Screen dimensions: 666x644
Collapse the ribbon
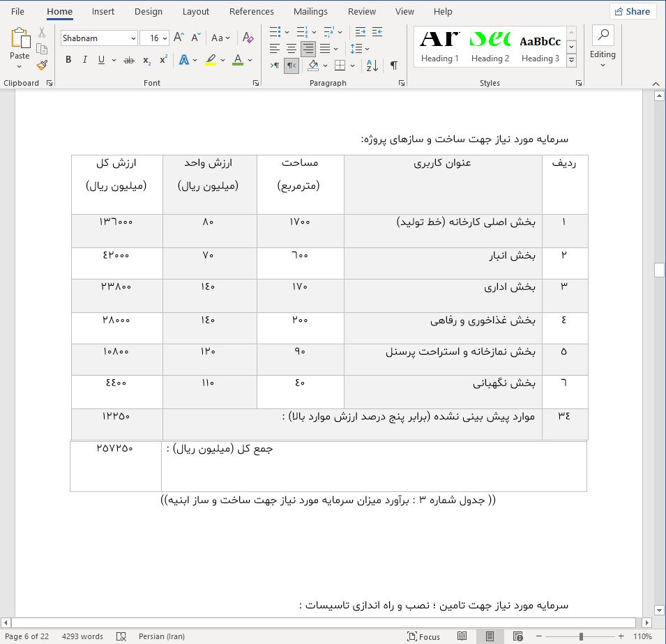(x=656, y=84)
